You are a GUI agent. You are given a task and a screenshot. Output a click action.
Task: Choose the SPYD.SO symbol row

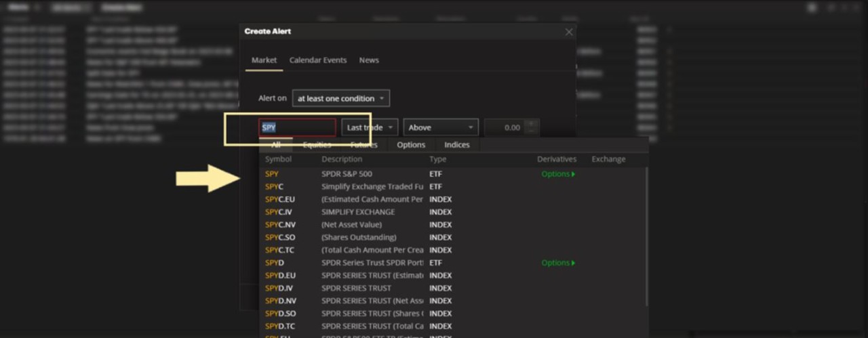(x=453, y=314)
